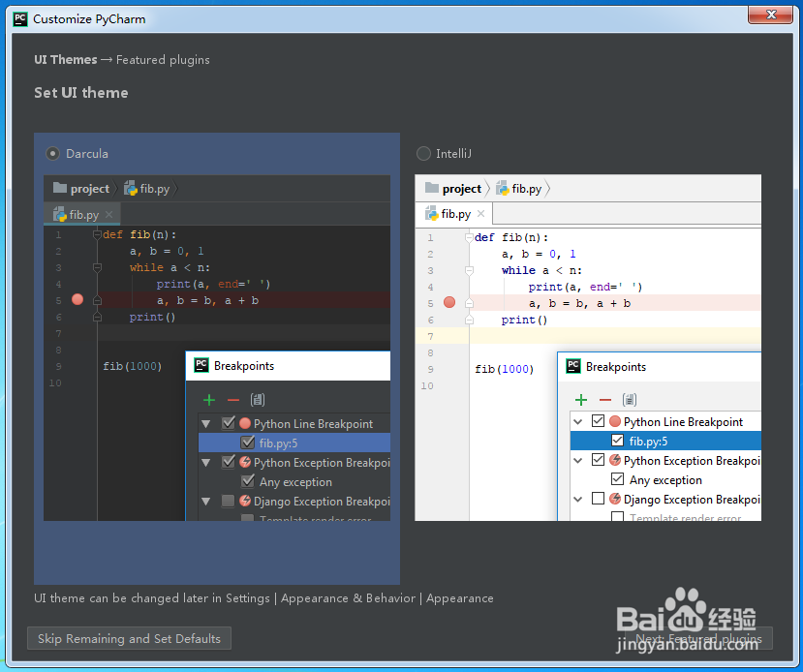The width and height of the screenshot is (803, 672).
Task: Toggle Django Exception Breakpoint checkbox in IntelliJ preview
Action: click(598, 499)
